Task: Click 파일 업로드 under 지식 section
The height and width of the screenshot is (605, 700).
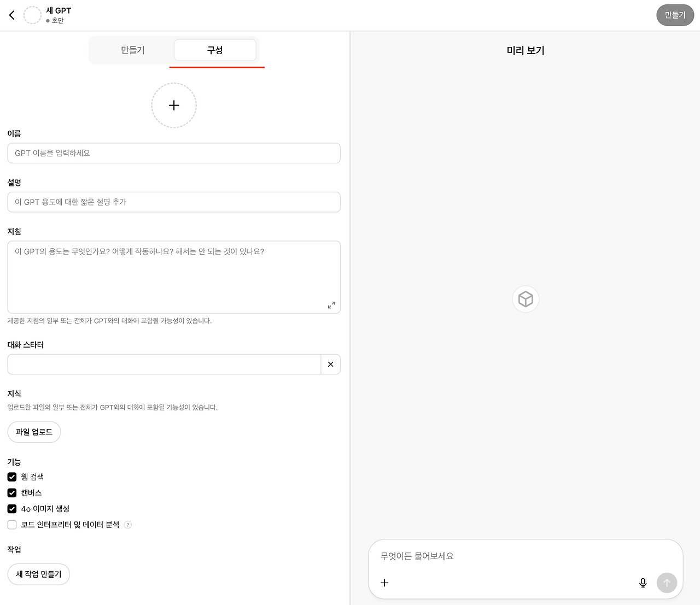Action: point(34,432)
